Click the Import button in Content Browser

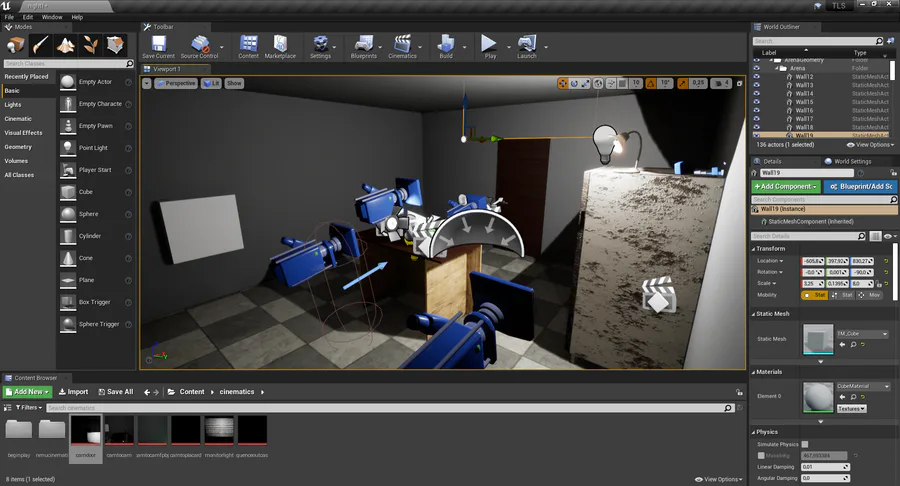(x=73, y=392)
